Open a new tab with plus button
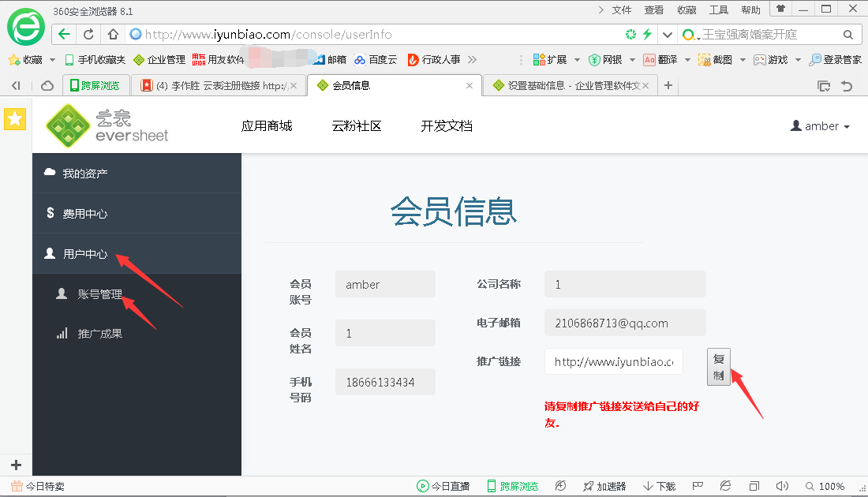The image size is (868, 497). [x=668, y=85]
